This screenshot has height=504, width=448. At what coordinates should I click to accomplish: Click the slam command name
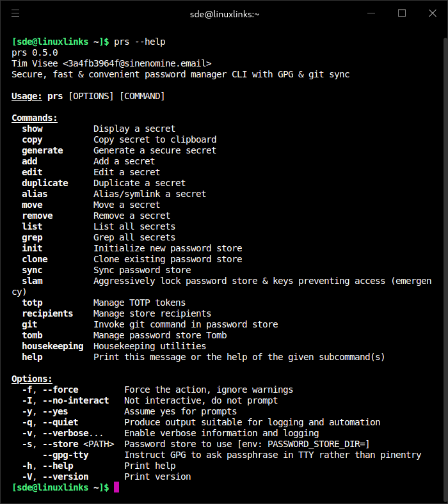[x=32, y=281]
